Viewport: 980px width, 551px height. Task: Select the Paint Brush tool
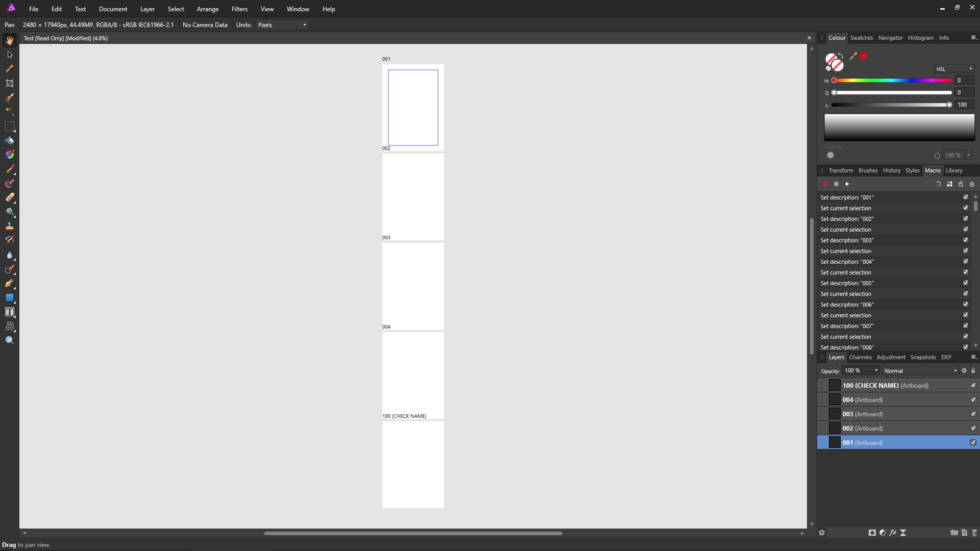[10, 169]
